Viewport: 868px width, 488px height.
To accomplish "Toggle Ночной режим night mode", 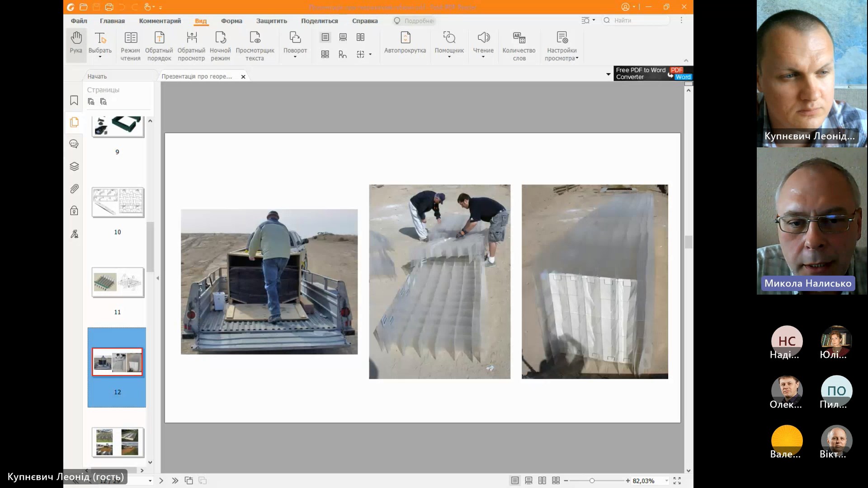I will (220, 46).
